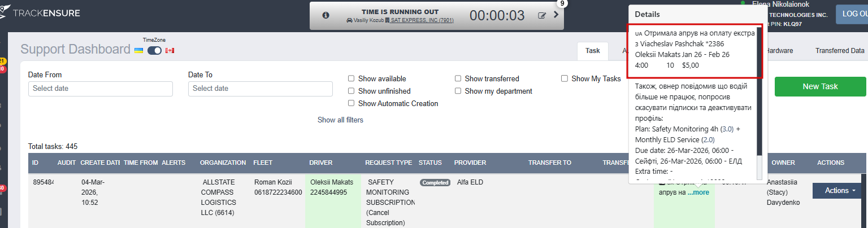868x228 pixels.
Task: Click the Date From input field
Action: point(101,89)
